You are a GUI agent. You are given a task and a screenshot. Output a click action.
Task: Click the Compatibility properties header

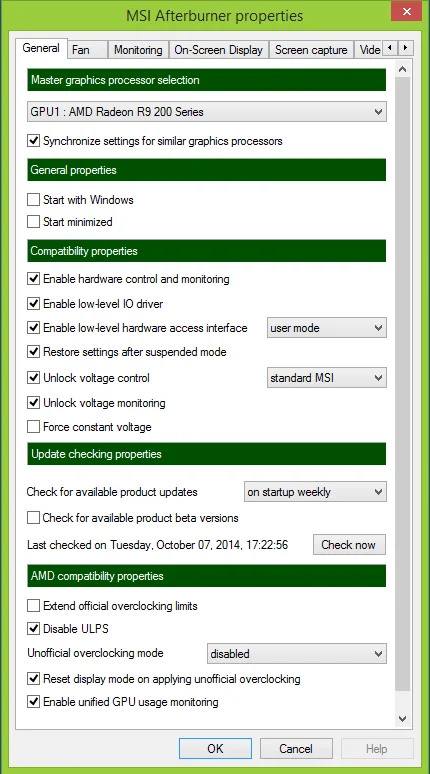tap(206, 251)
